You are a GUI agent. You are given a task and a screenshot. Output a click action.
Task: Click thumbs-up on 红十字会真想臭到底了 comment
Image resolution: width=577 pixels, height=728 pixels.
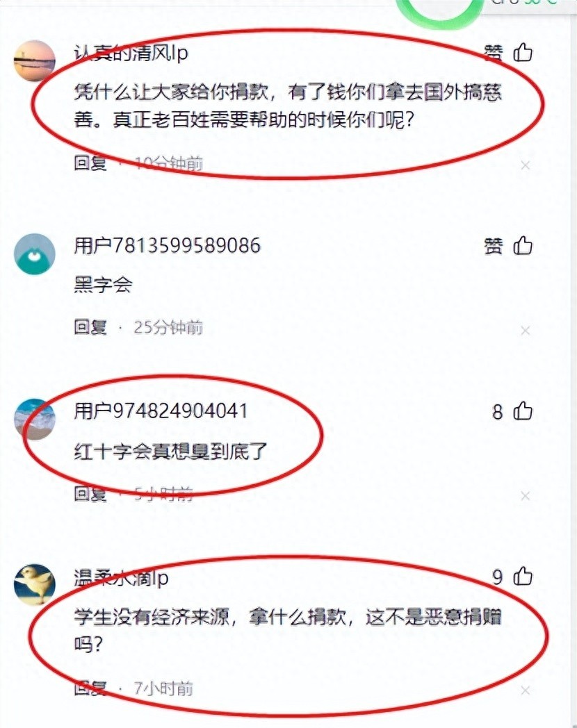coord(523,411)
